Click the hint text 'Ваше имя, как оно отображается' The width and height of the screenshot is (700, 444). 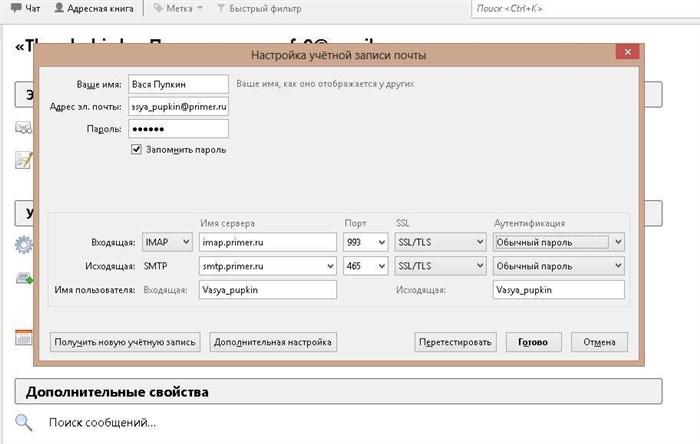[325, 83]
